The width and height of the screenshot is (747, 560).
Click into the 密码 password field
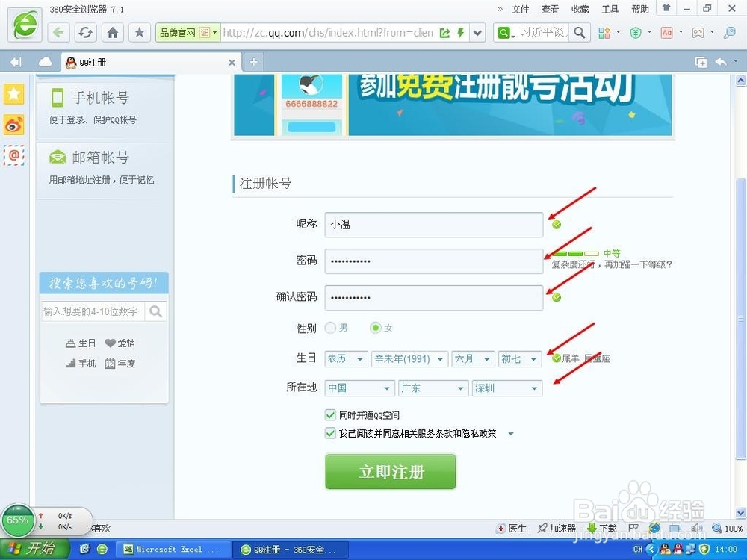(x=434, y=261)
